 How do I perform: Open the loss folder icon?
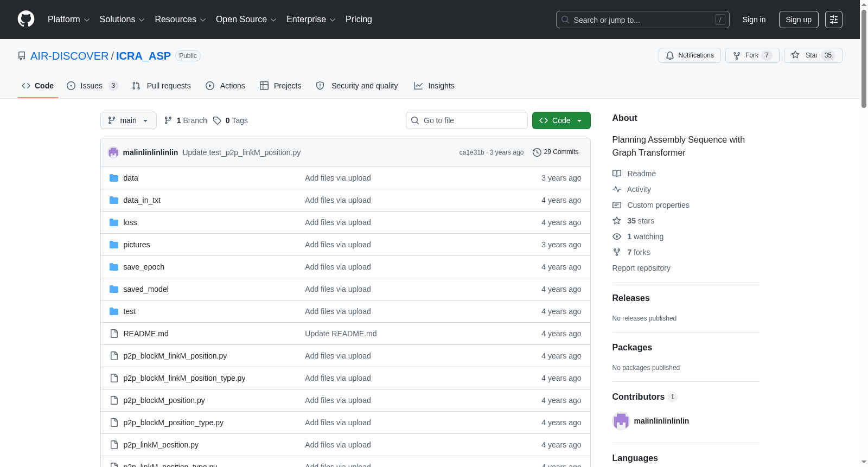pos(114,222)
